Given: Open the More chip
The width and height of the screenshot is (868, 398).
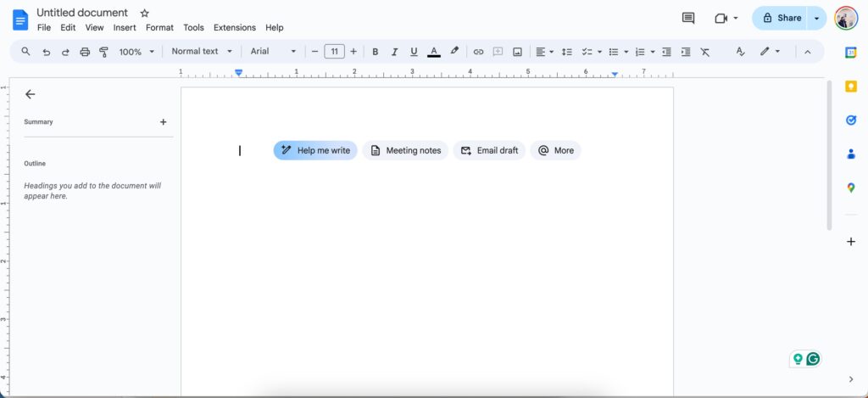Looking at the screenshot, I should click(556, 150).
